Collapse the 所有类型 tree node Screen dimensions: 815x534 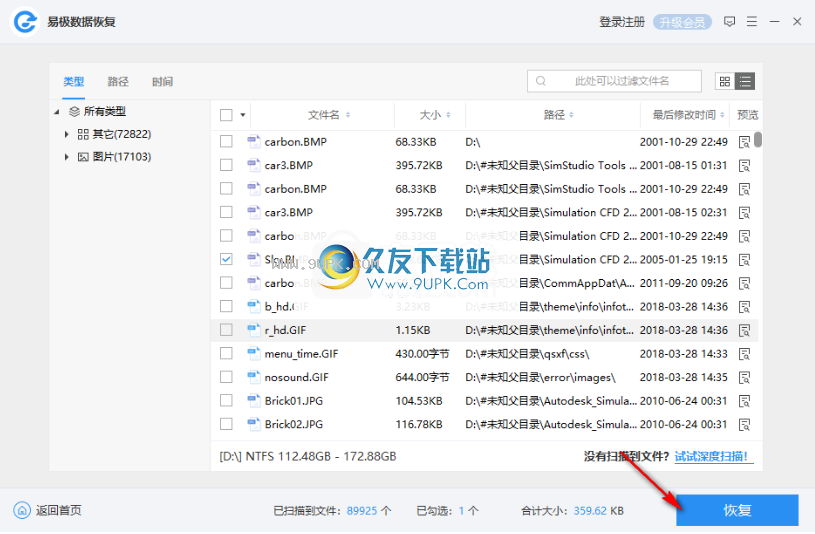[57, 112]
